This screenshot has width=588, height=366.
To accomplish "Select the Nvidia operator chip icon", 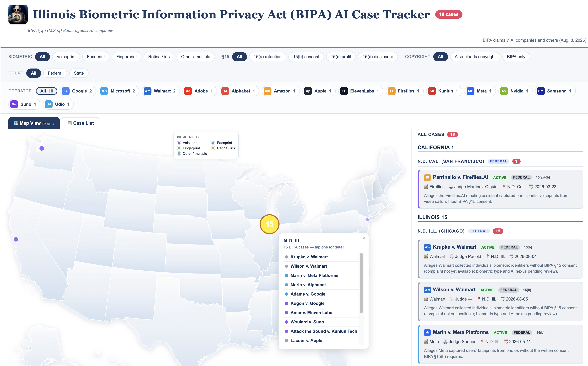I will click(x=504, y=91).
